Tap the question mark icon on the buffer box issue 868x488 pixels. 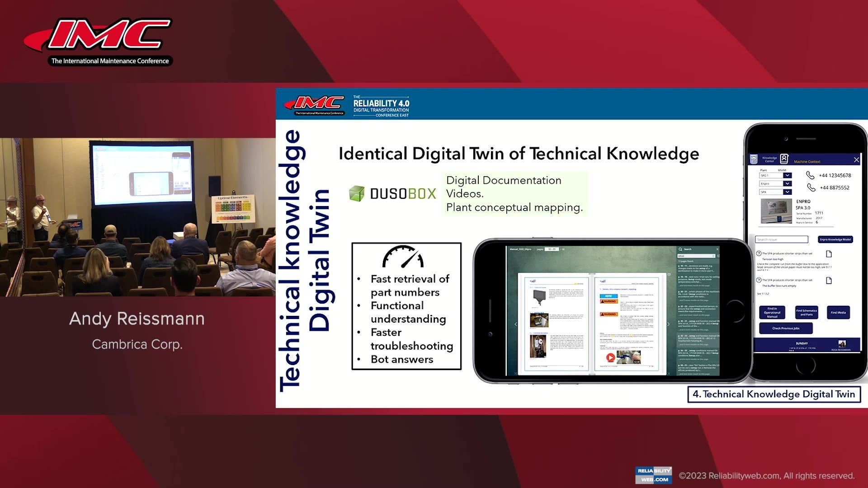click(x=759, y=280)
